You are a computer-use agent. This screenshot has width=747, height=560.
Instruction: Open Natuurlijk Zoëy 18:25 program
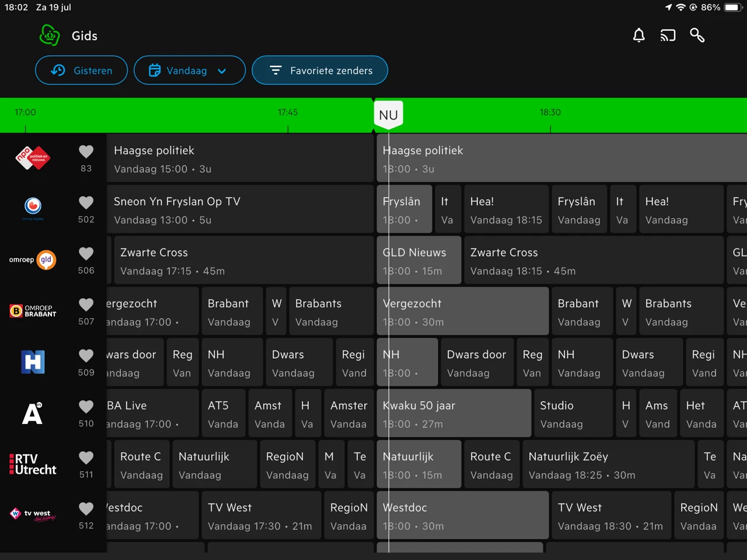(x=608, y=465)
